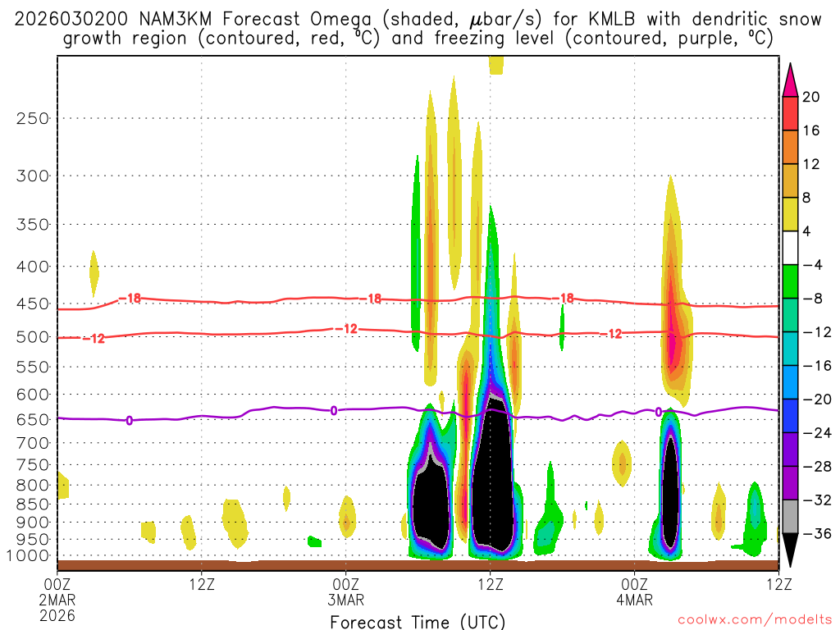Screen dimensions: 840x630
Task: Click the colorbar label -28
Action: 817,466
